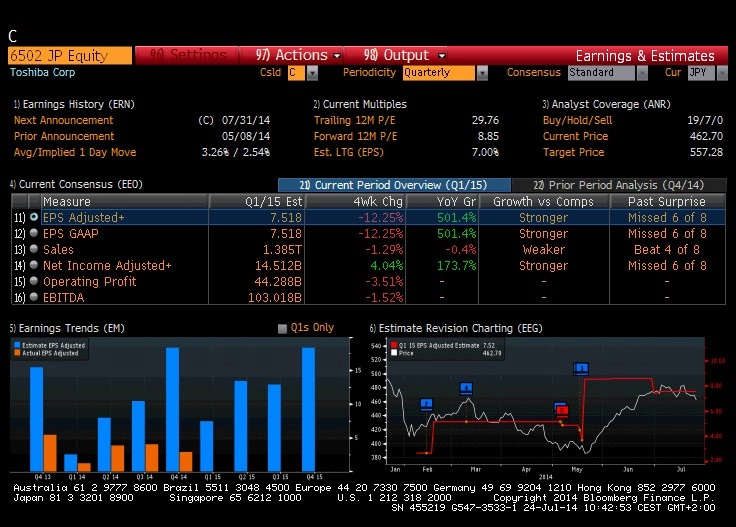This screenshot has height=527, width=736.
Task: Click Forward 12M P/E value 8.85
Action: click(488, 136)
